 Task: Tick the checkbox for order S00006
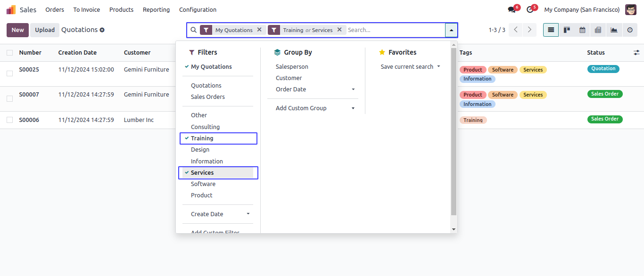[x=9, y=120]
